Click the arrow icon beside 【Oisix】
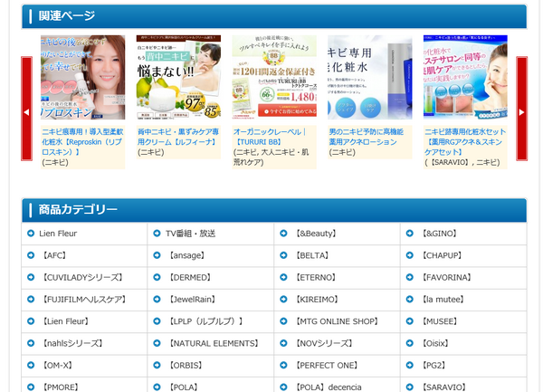543x392 pixels. point(411,344)
